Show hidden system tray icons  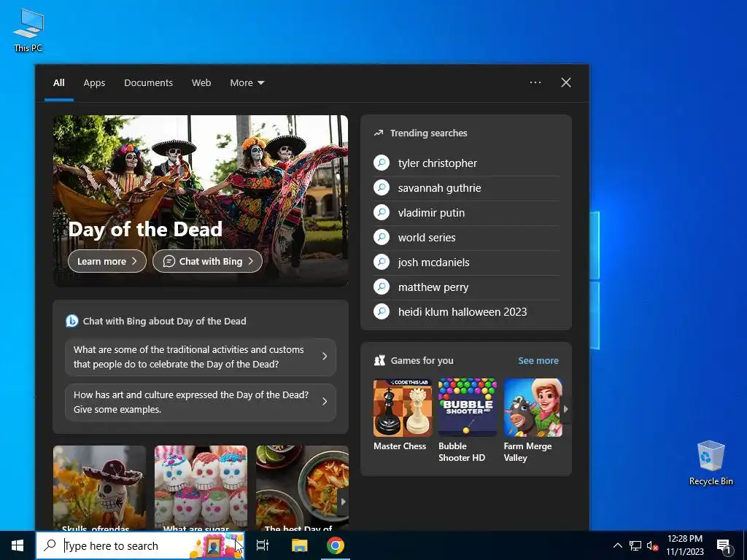click(x=617, y=545)
